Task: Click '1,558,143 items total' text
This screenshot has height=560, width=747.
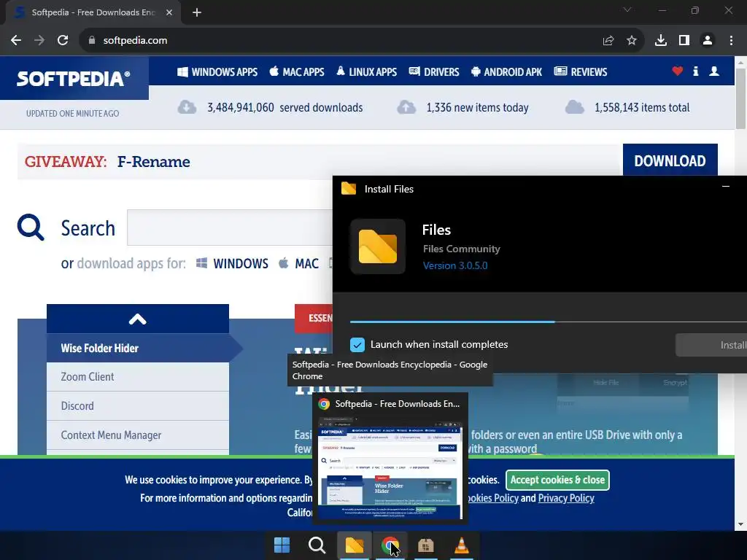Action: coord(642,108)
